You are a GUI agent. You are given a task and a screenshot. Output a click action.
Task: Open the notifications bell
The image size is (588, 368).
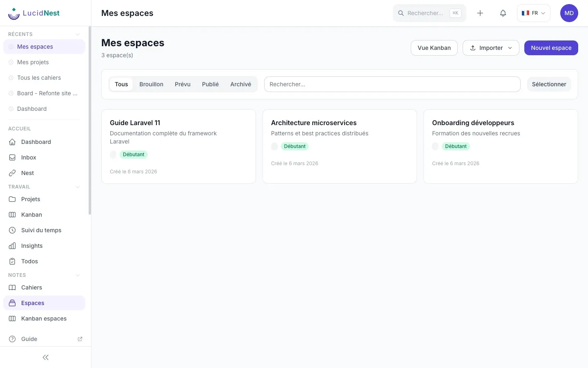(503, 13)
